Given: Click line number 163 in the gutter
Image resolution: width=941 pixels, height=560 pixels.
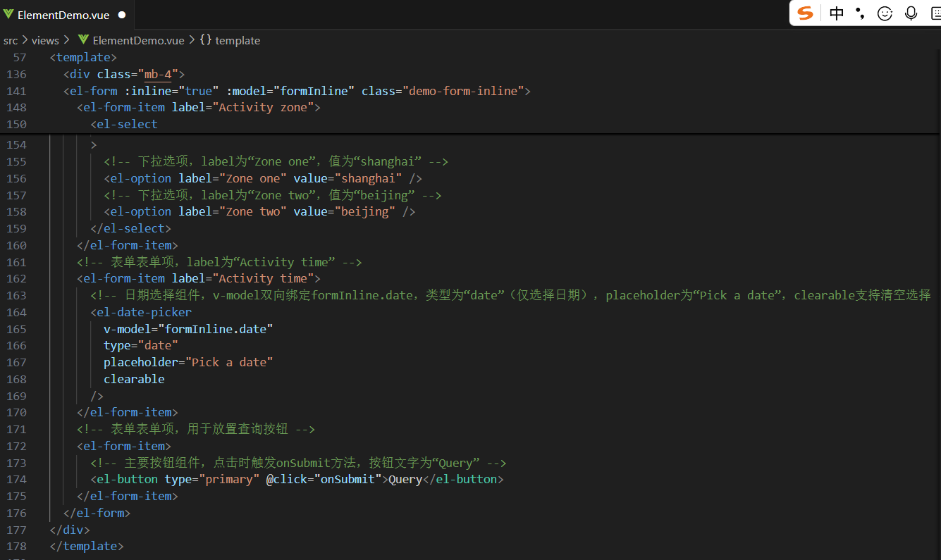Looking at the screenshot, I should click(x=16, y=295).
